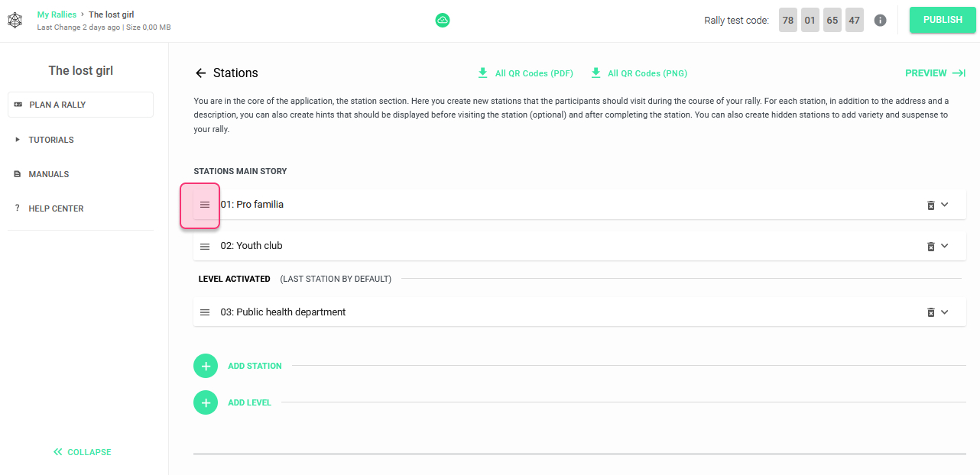
Task: Expand station 03: Public health department chevron
Action: [x=945, y=312]
